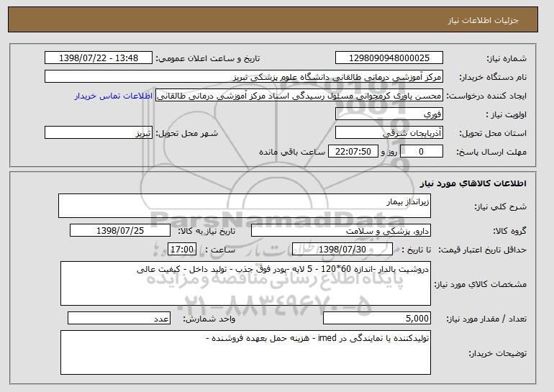The image size is (554, 392).
Task: Open the اطلاعات تماس خریدار link
Action: tap(114, 96)
